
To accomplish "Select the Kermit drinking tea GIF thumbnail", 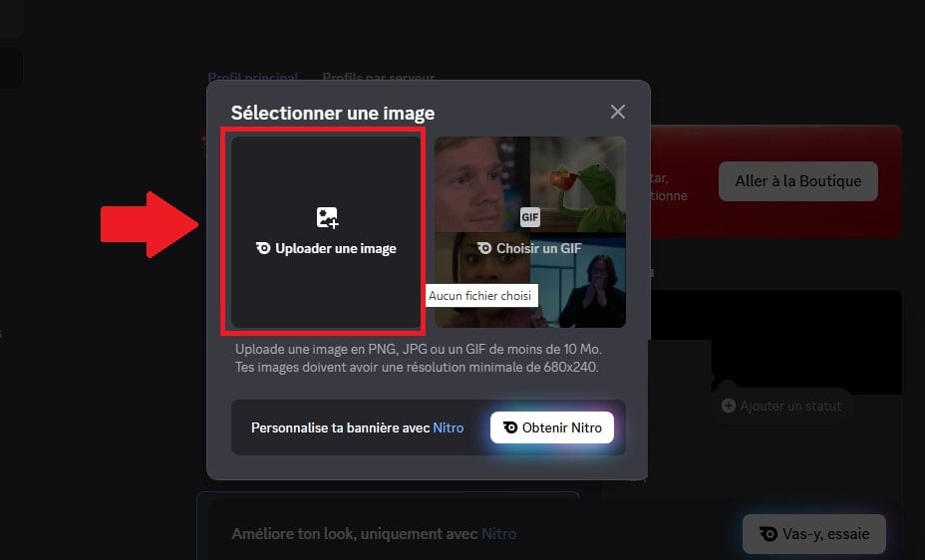I will click(x=578, y=184).
